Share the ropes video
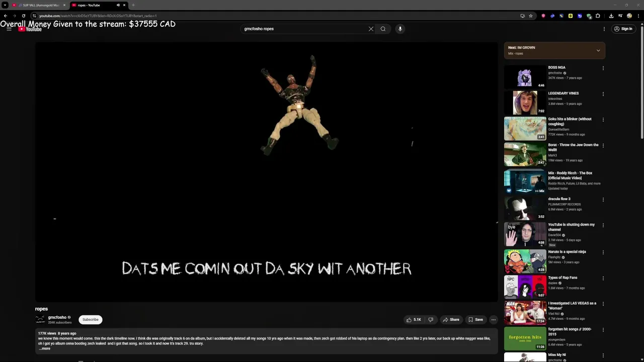 click(451, 319)
